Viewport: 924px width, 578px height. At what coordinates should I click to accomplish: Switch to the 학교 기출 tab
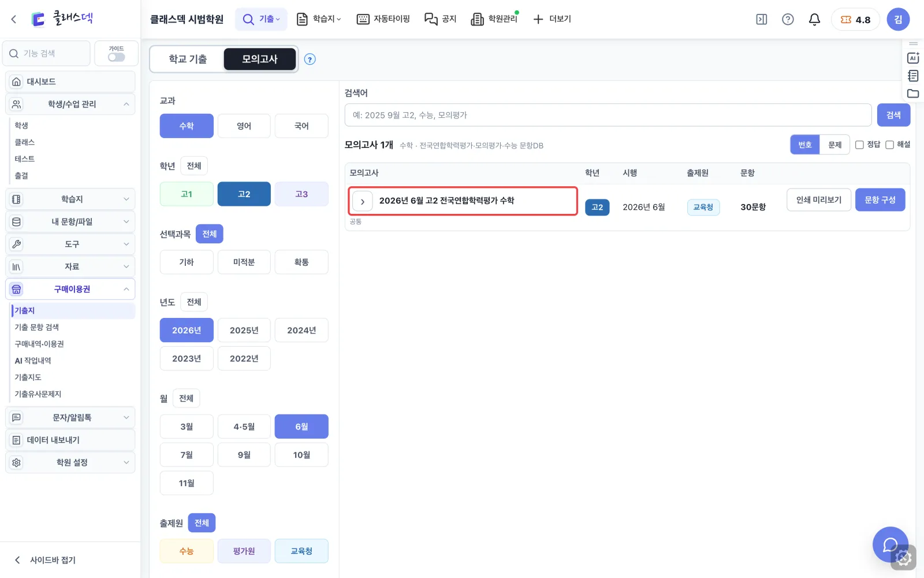(188, 59)
